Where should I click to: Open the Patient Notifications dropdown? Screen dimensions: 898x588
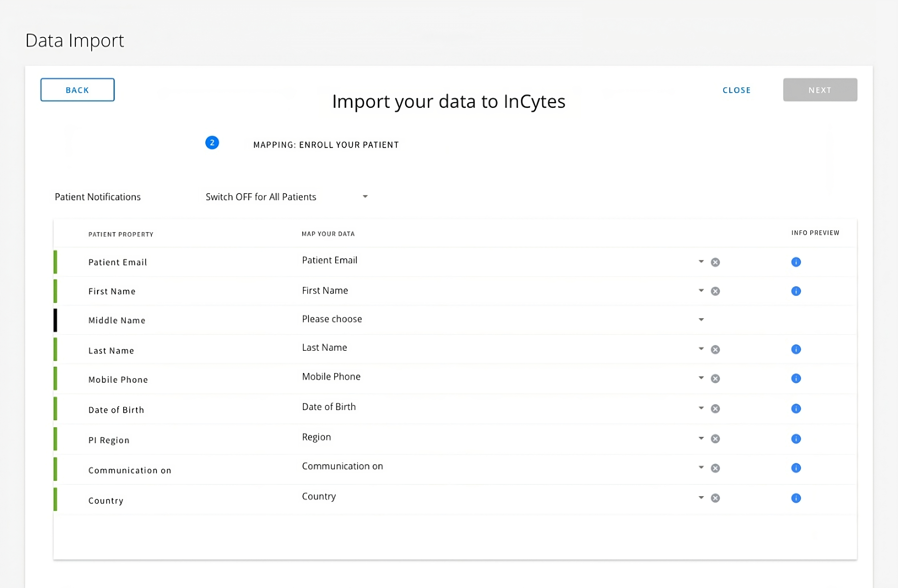365,196
